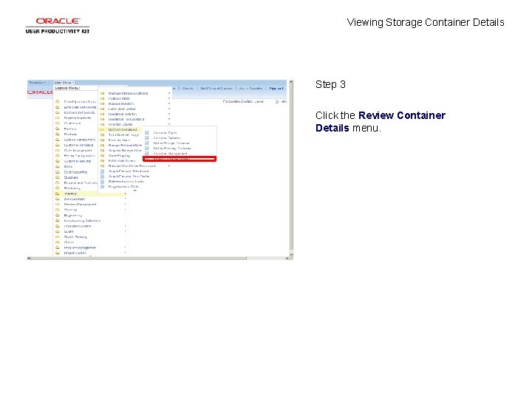Click the folder icon beside Catalog Management
The height and width of the screenshot is (399, 532).
[58, 140]
